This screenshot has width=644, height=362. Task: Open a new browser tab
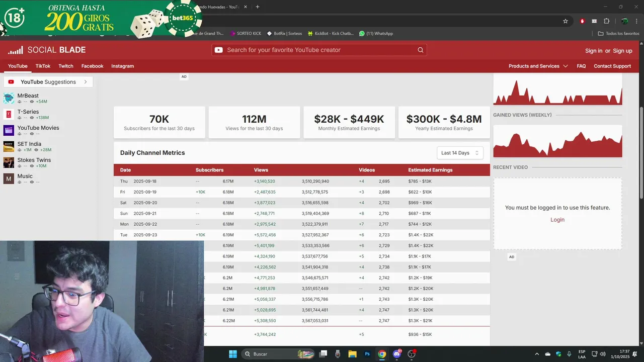[258, 7]
